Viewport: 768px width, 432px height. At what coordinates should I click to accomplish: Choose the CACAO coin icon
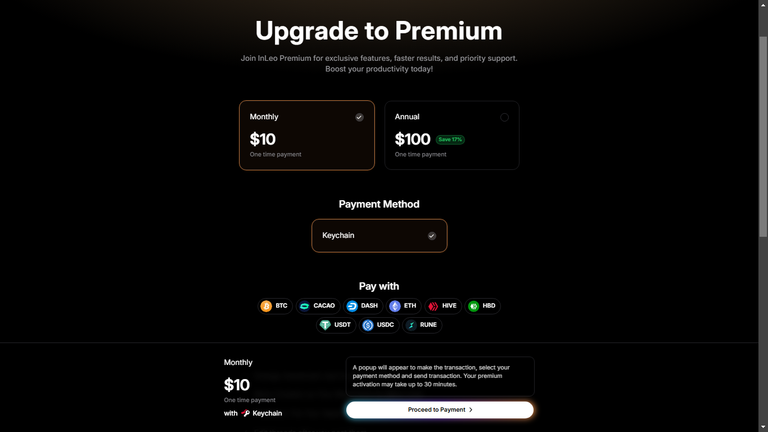[x=304, y=306]
